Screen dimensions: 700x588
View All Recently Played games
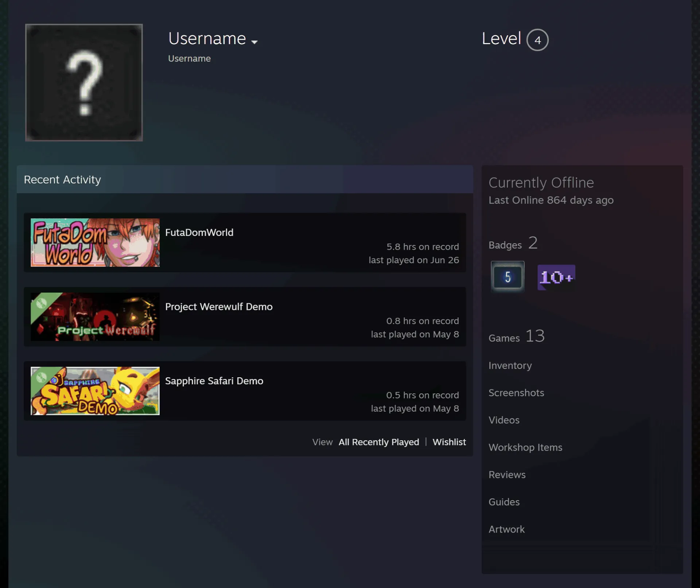tap(379, 442)
